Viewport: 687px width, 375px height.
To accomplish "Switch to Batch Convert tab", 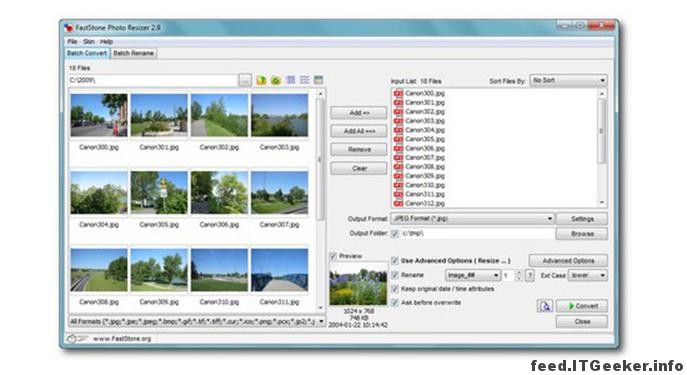I will click(87, 53).
